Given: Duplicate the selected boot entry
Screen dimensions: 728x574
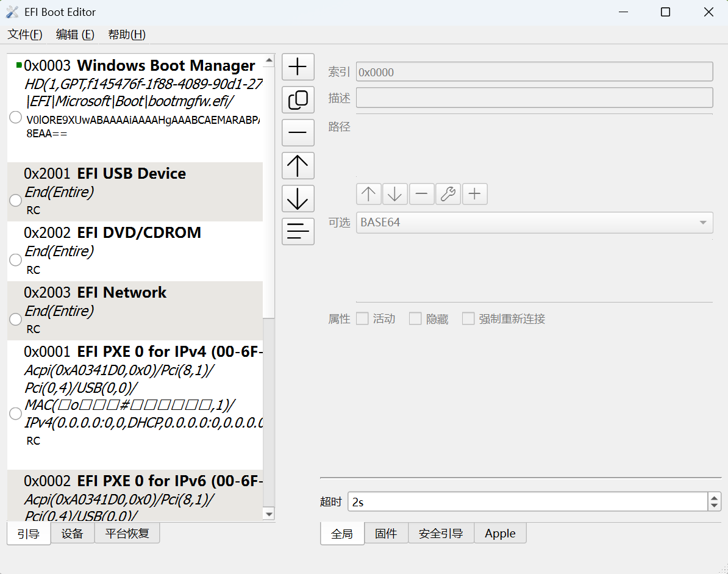Looking at the screenshot, I should pyautogui.click(x=298, y=99).
